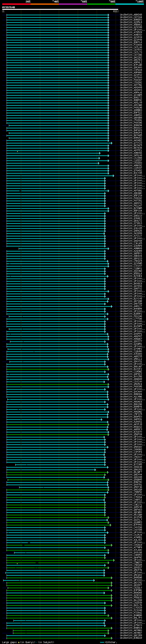Click the UniRef100_P61246 label

tap(131, 316)
